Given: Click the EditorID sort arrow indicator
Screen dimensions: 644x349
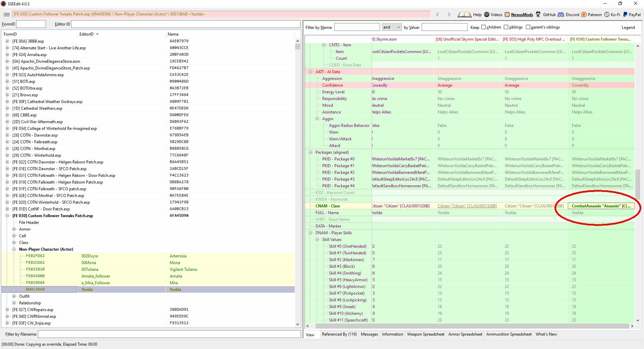Looking at the screenshot, I should click(98, 34).
